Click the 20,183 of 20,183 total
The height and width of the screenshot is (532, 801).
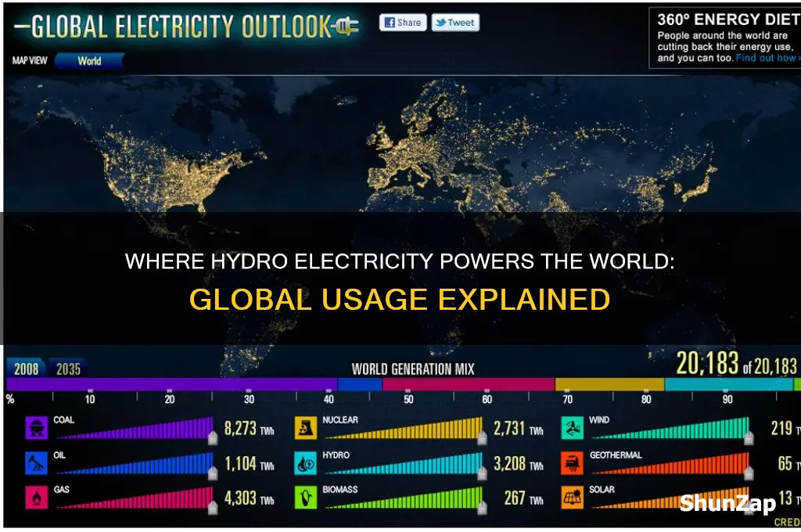pyautogui.click(x=737, y=364)
